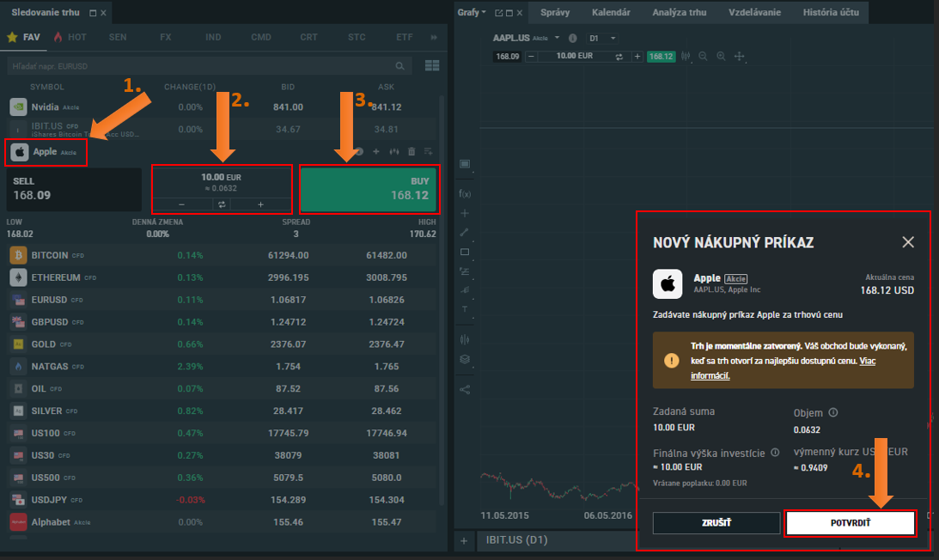Open the D1 timeframe dropdown
The height and width of the screenshot is (560, 939).
pos(603,39)
